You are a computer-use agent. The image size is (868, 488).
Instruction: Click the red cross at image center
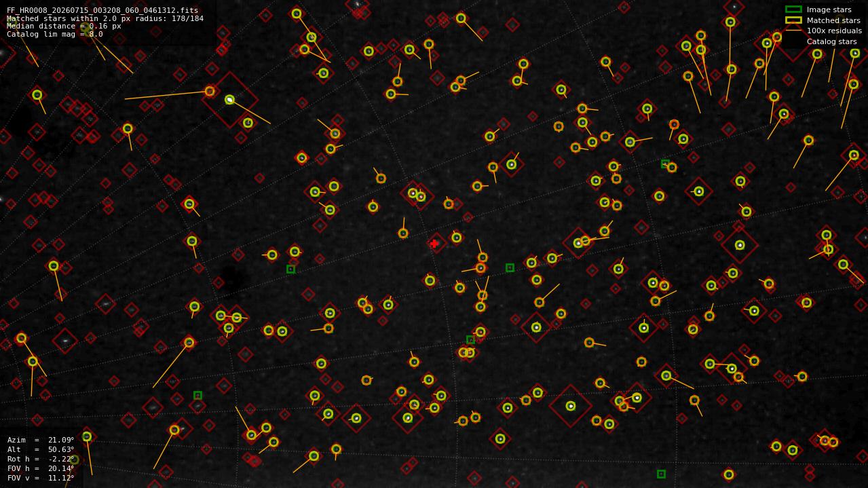tap(434, 244)
